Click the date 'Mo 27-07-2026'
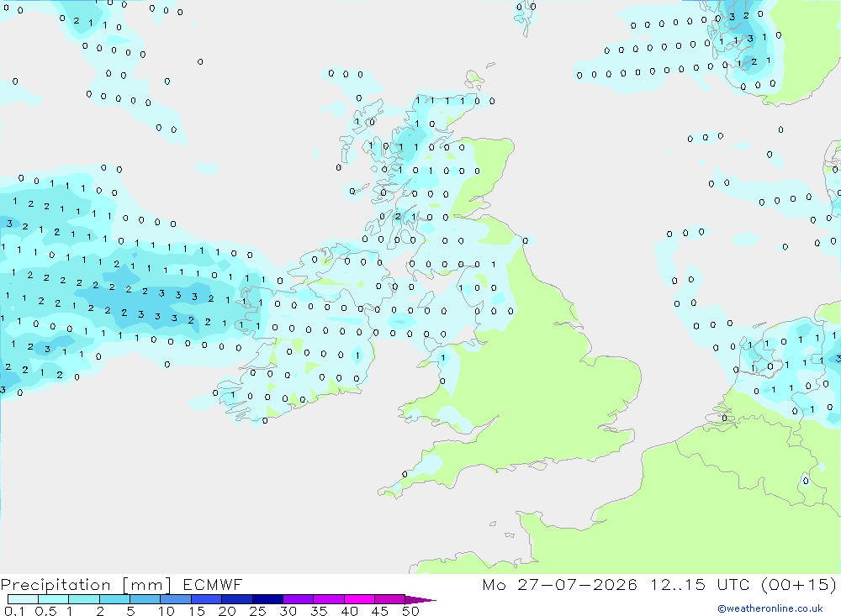The height and width of the screenshot is (616, 841). (x=559, y=584)
